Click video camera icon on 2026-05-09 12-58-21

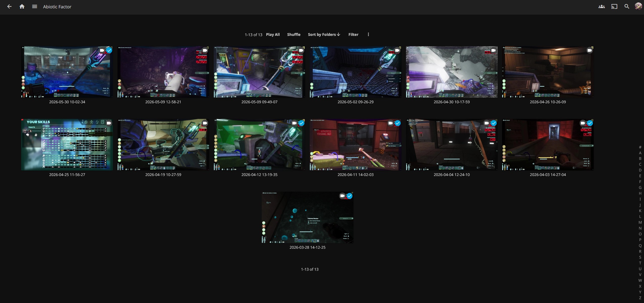point(205,50)
